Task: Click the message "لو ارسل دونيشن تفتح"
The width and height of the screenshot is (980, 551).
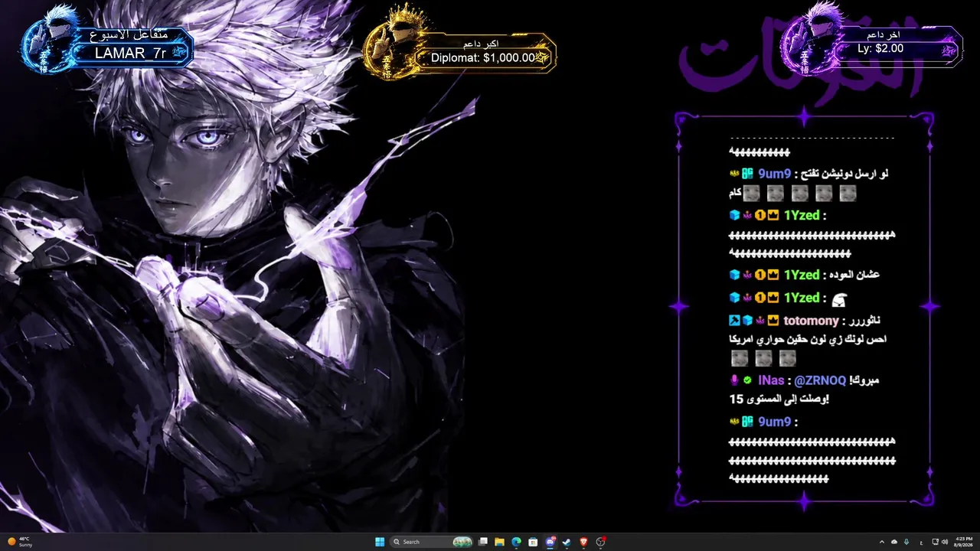Action: coord(844,174)
